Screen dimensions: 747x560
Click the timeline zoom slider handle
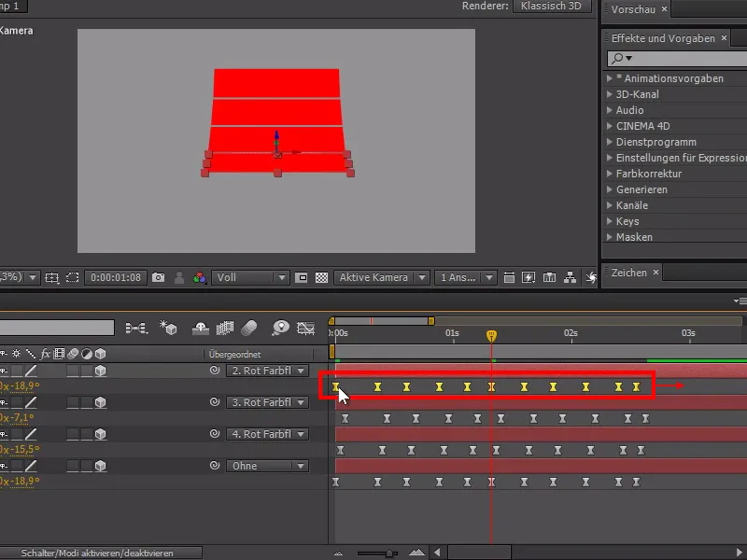point(389,553)
